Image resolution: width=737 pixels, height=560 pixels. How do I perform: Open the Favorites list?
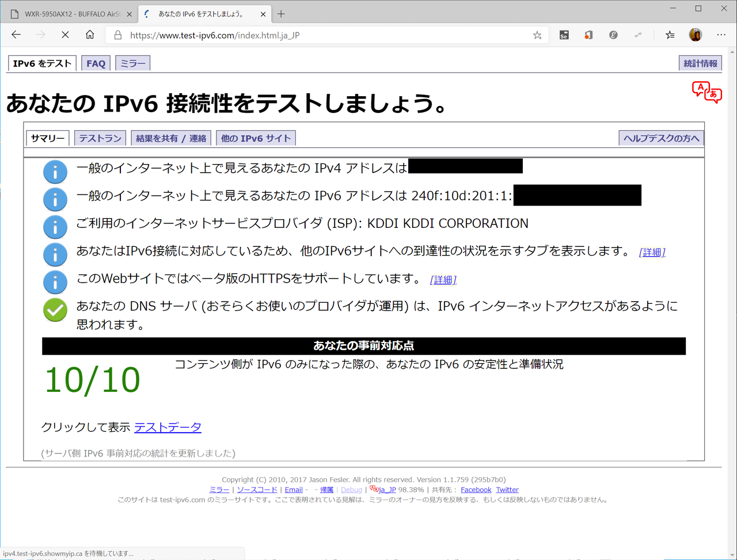tap(670, 35)
